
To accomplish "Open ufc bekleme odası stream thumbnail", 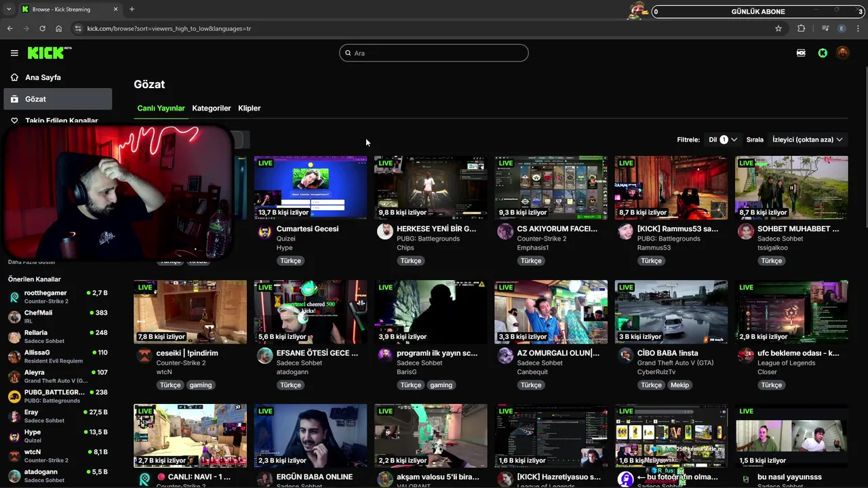I will pos(791,312).
